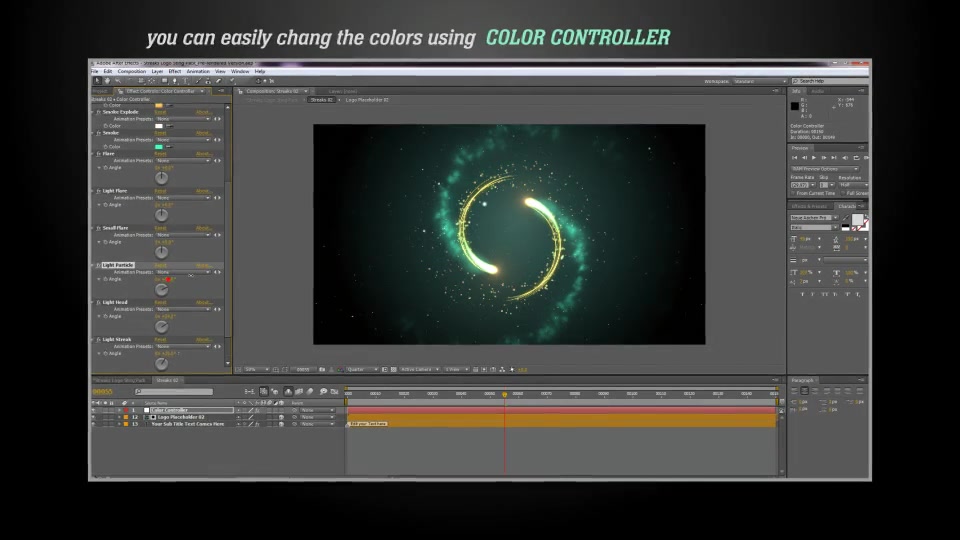Image resolution: width=960 pixels, height=540 pixels.
Task: Open Smoke Explode Animation Presets dropdown
Action: pos(182,119)
